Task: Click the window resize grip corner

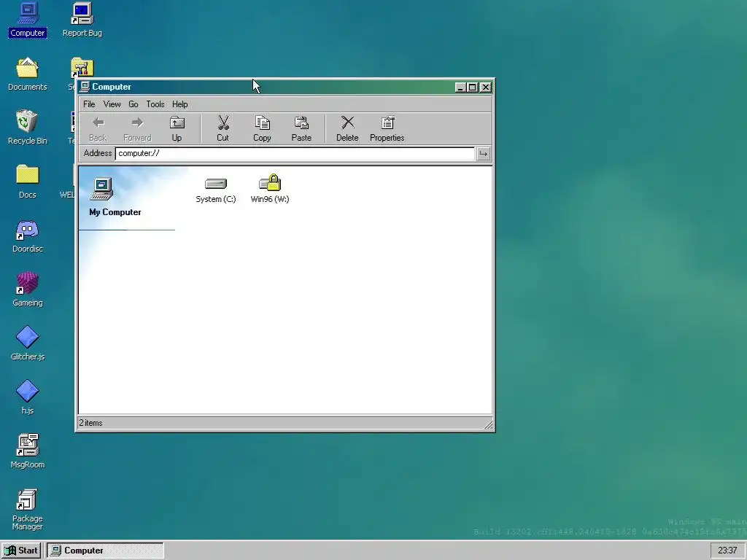Action: (488, 424)
